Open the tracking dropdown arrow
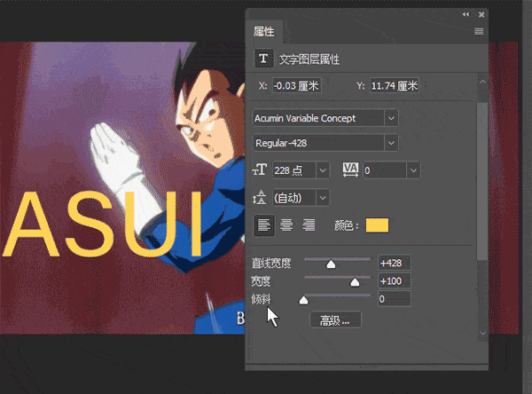Screen dimensions: 532x394 click(x=413, y=170)
